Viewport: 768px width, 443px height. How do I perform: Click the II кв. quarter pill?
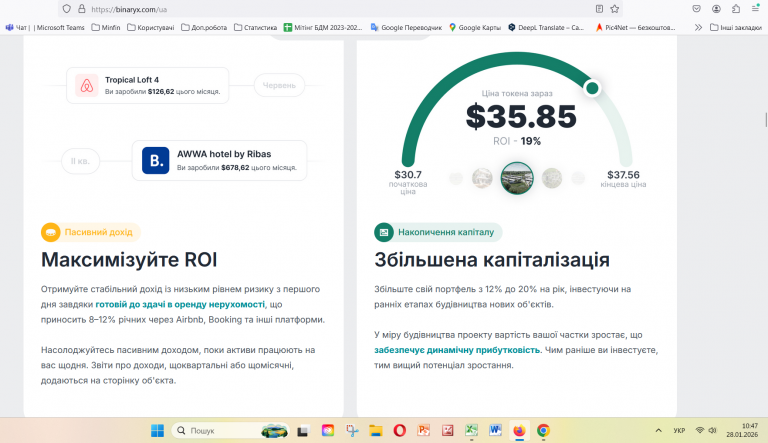point(80,161)
